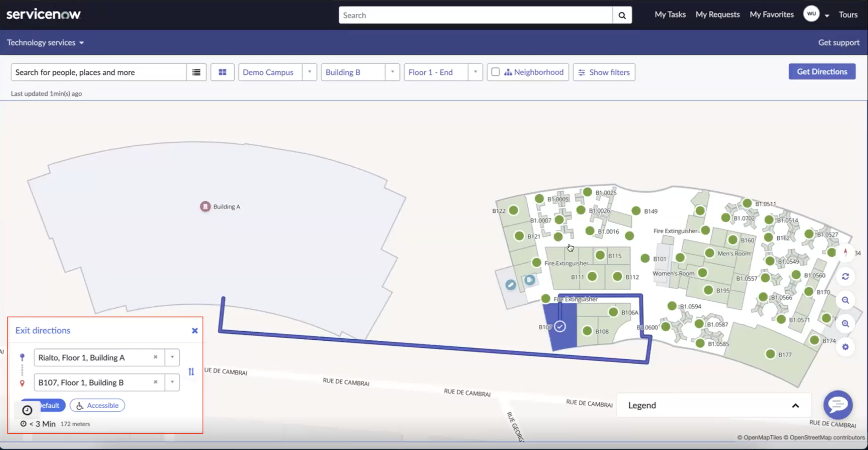Go to My Favorites
The image size is (868, 450).
[x=772, y=14]
